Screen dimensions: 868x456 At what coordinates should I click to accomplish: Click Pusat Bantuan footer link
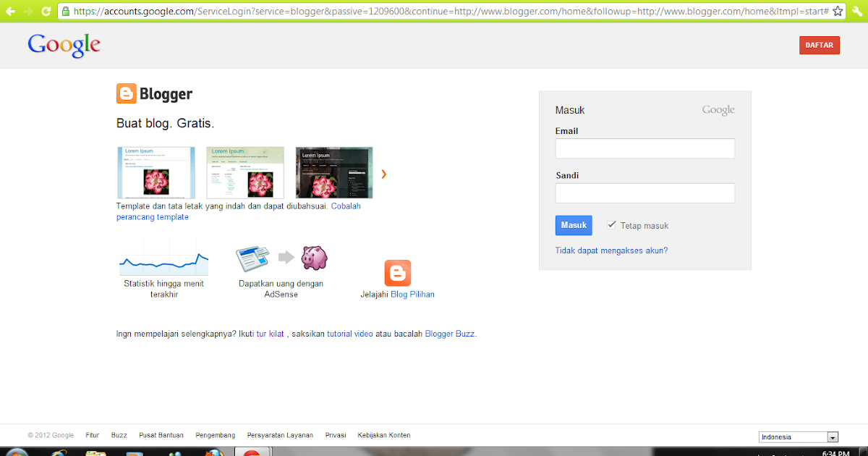161,435
